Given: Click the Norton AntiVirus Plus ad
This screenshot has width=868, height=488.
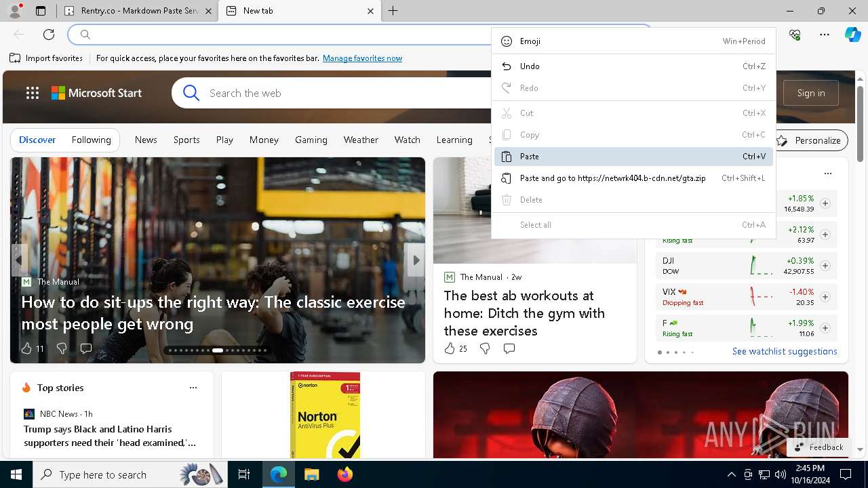Looking at the screenshot, I should (324, 415).
